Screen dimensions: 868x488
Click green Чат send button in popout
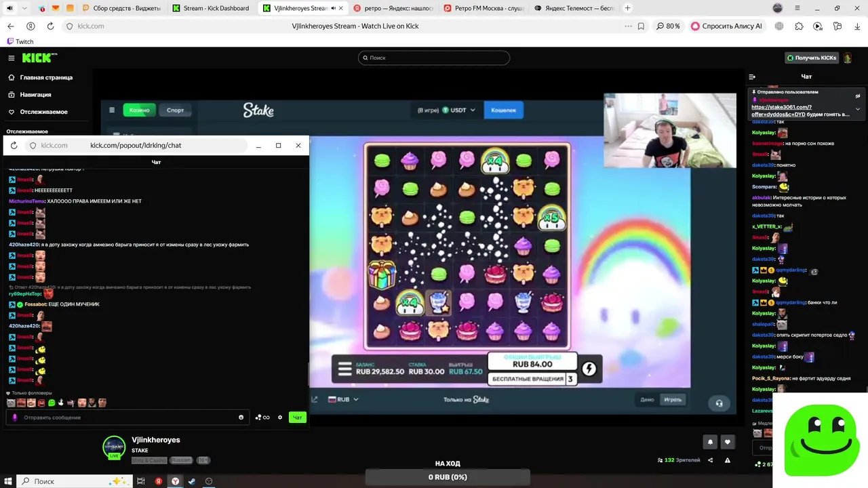tap(297, 418)
